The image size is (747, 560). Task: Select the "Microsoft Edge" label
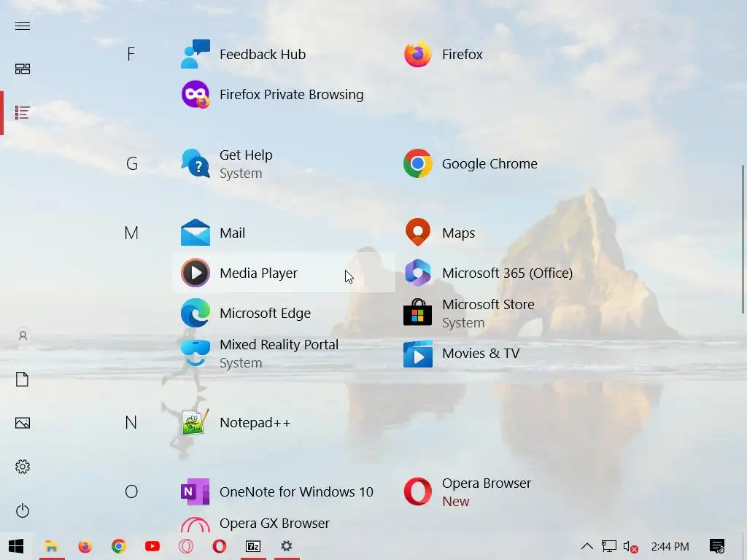(x=265, y=314)
